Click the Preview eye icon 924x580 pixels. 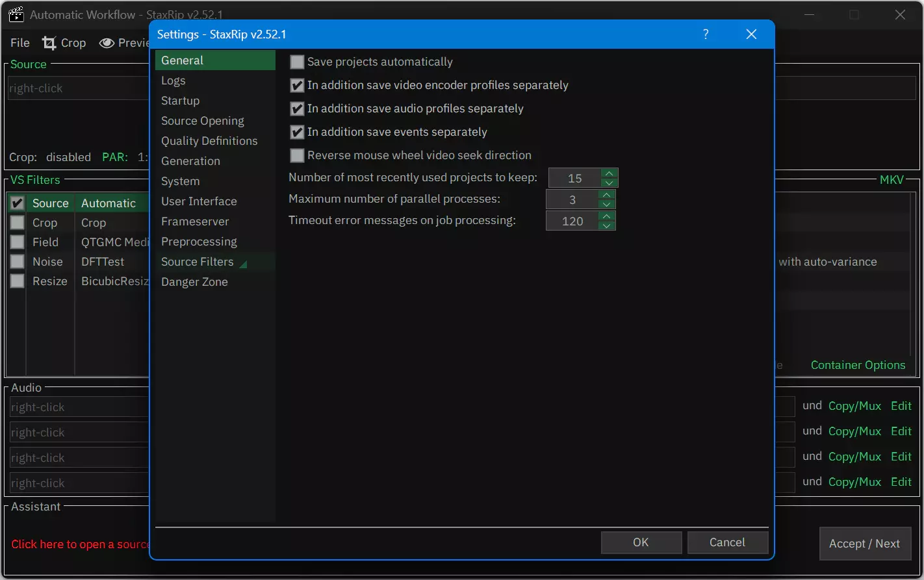pos(107,43)
